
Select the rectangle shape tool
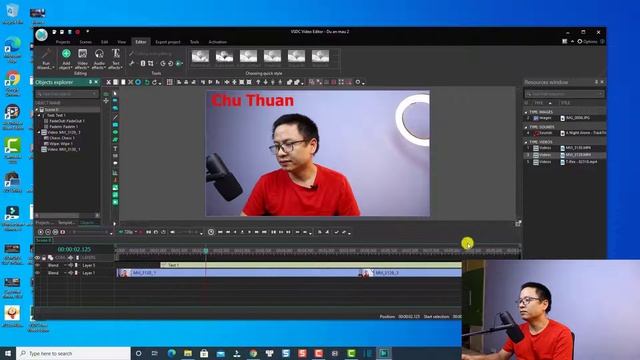click(x=115, y=124)
